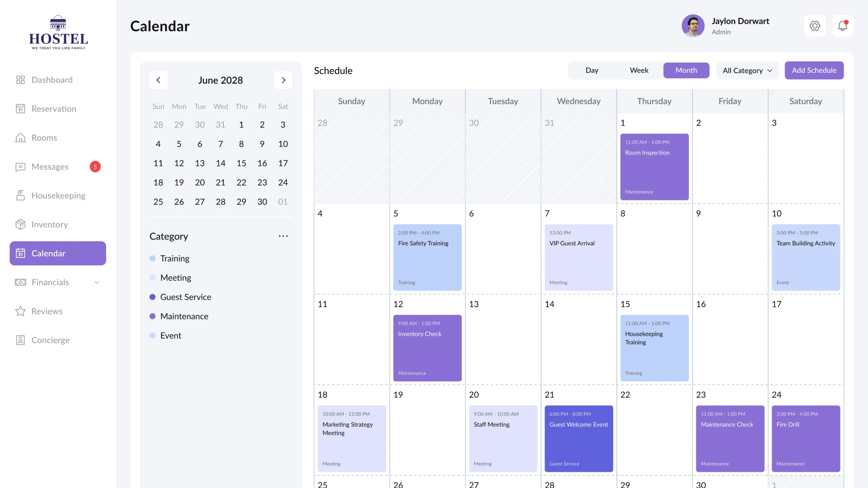Enable the Training category filter
This screenshot has height=488, width=868.
pos(175,258)
